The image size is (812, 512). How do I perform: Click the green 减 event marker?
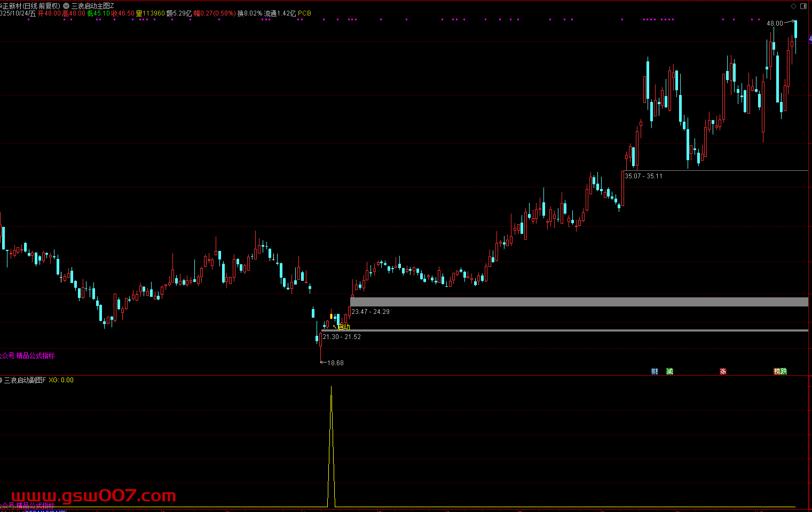[x=669, y=372]
